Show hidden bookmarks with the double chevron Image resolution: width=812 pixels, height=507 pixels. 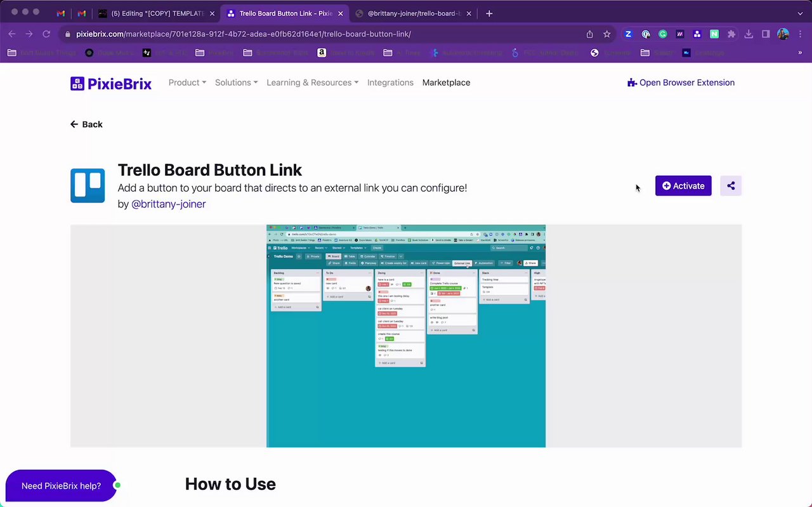coord(800,53)
